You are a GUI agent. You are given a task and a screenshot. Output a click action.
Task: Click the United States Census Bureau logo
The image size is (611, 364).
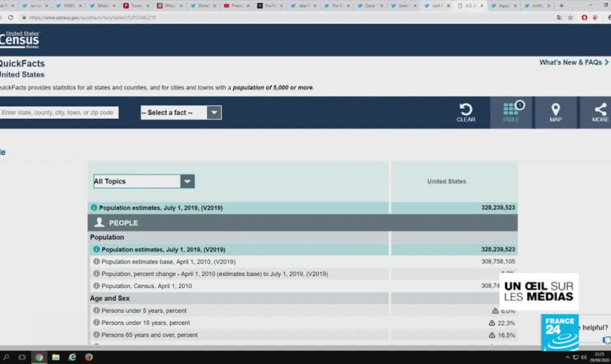click(x=19, y=39)
